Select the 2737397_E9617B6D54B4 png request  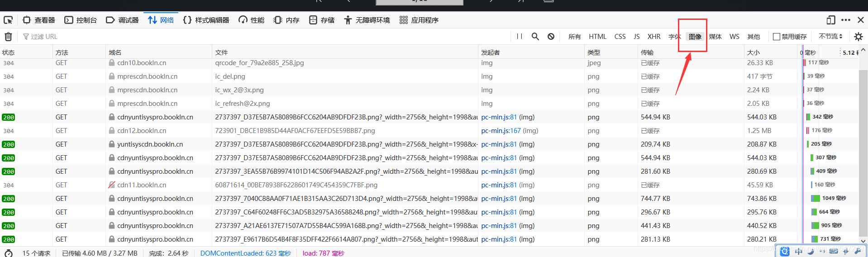coord(346,239)
